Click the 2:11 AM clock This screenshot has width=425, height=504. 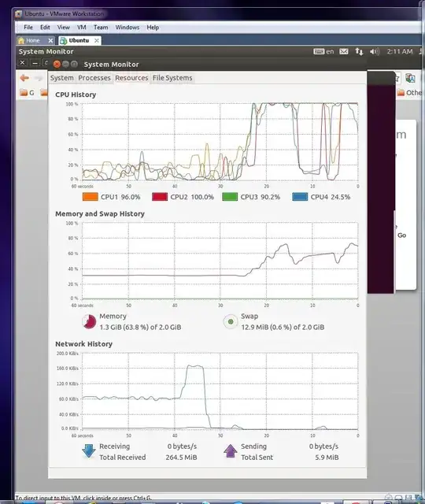(x=400, y=51)
